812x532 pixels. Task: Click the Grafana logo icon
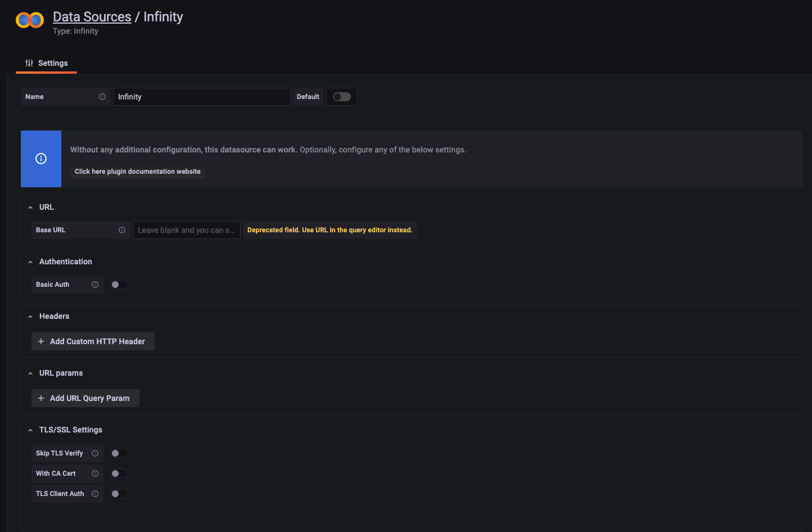(29, 20)
